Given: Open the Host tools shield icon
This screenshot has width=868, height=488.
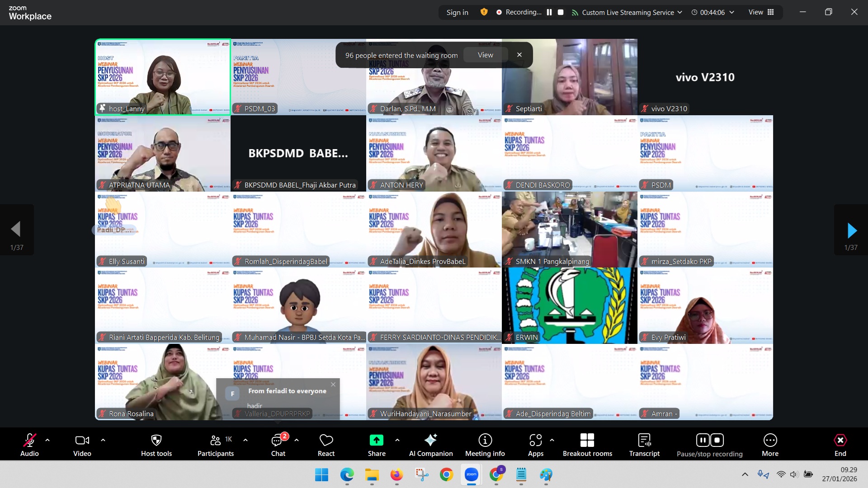Looking at the screenshot, I should [x=156, y=441].
